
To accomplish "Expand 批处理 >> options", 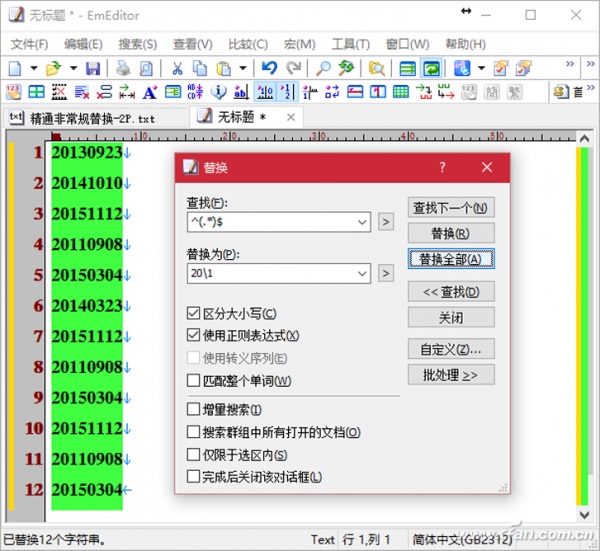I will pos(451,375).
